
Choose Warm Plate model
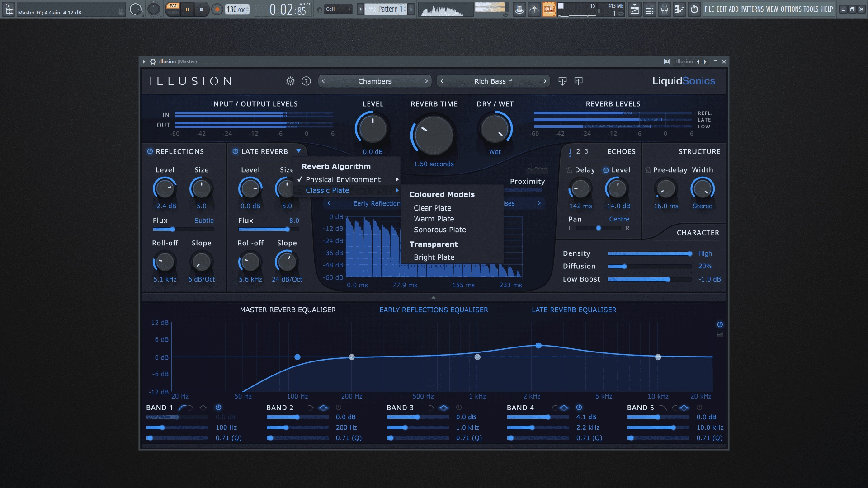coord(434,219)
